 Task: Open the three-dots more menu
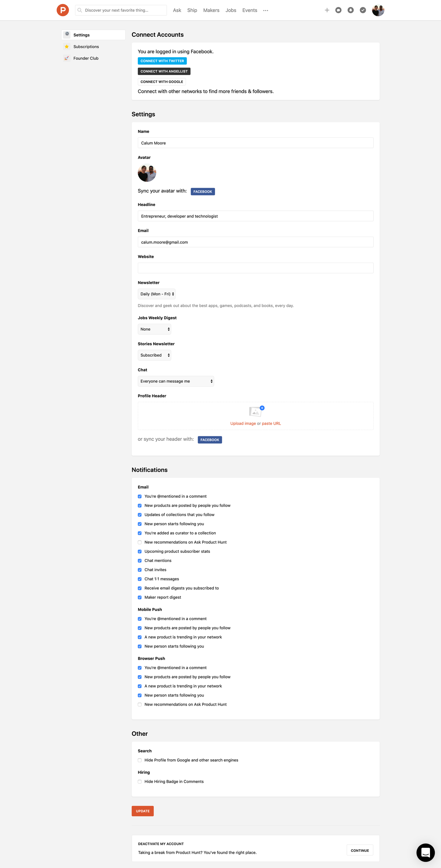266,11
